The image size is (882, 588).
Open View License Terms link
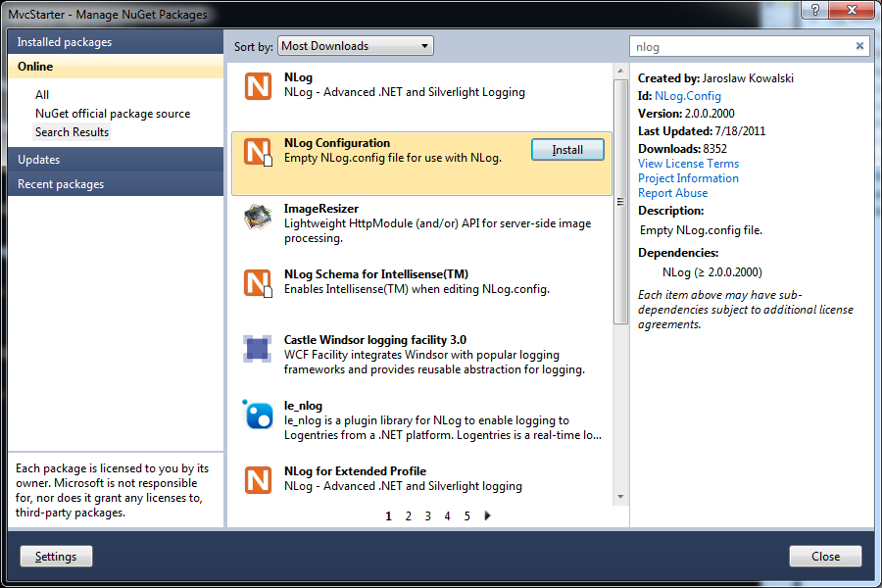click(689, 164)
